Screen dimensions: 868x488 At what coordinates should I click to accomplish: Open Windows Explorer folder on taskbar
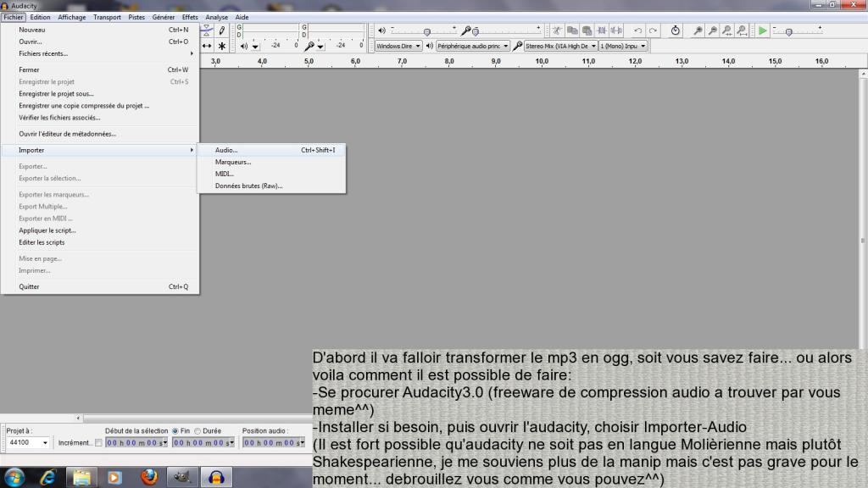tap(81, 477)
